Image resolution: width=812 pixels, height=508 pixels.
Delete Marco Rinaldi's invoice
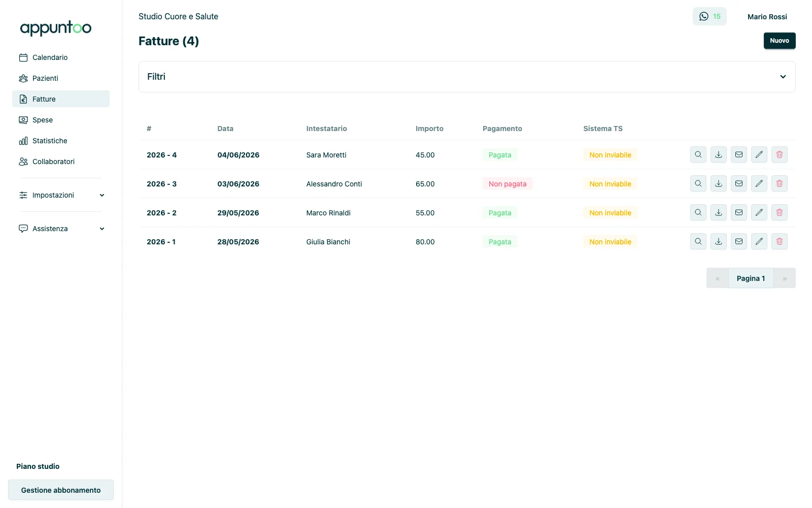[x=780, y=212]
